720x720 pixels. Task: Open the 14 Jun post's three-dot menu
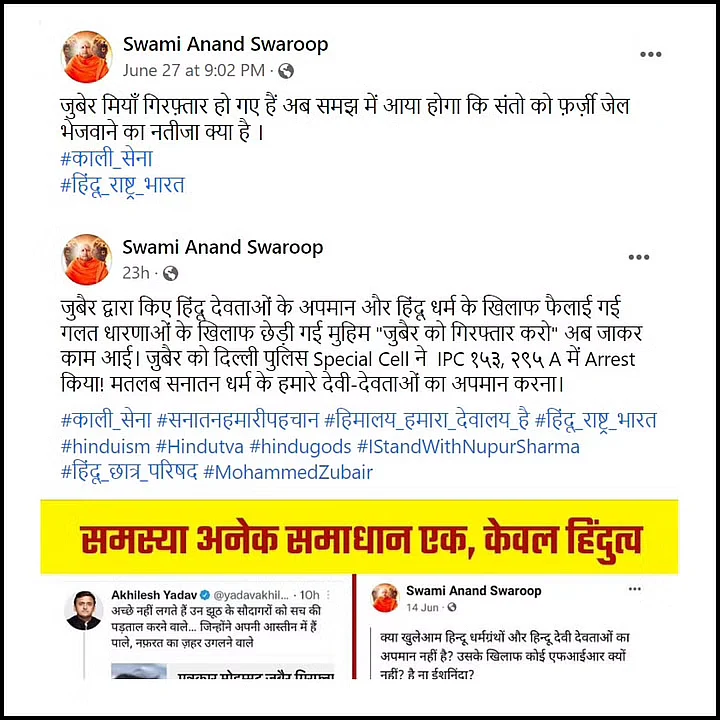pos(635,589)
